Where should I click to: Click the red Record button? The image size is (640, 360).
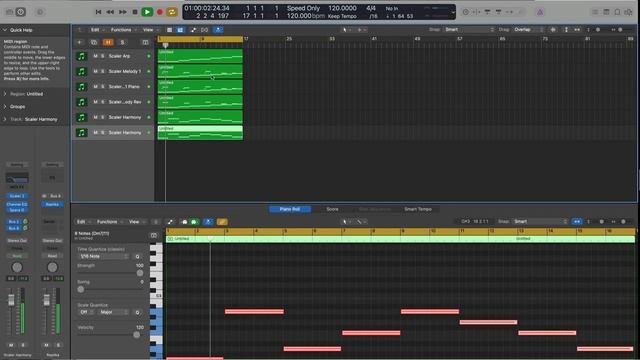(x=160, y=12)
